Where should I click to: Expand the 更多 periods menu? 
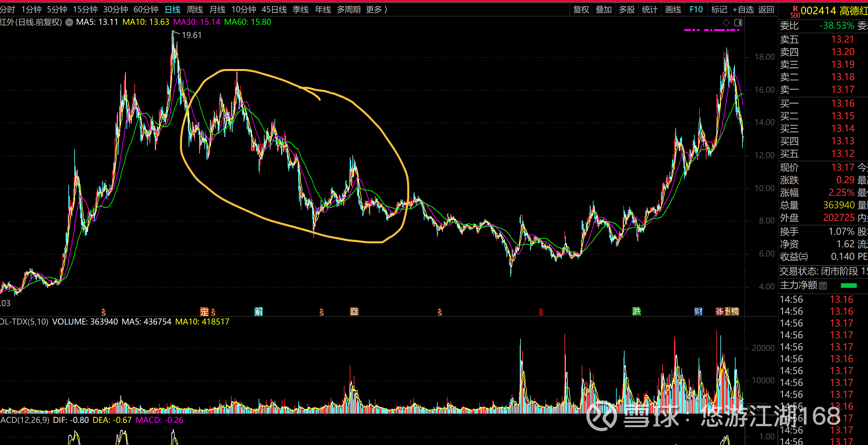[377, 10]
